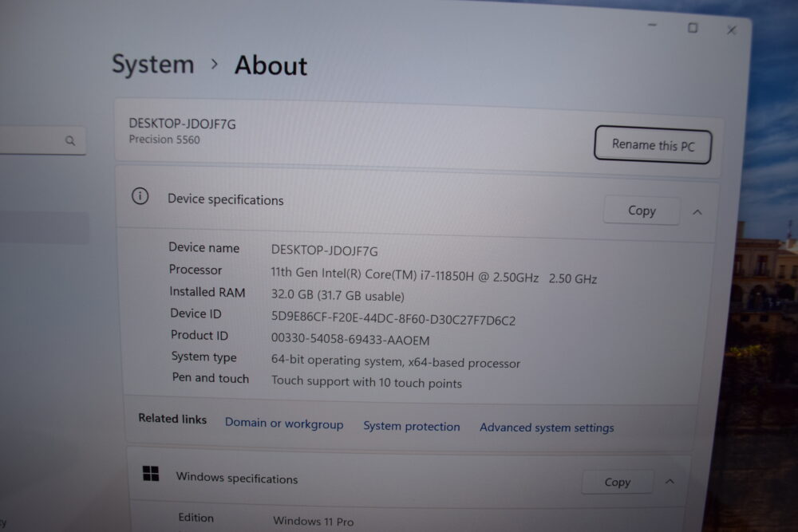
Task: Click the Product ID label
Action: (x=199, y=335)
